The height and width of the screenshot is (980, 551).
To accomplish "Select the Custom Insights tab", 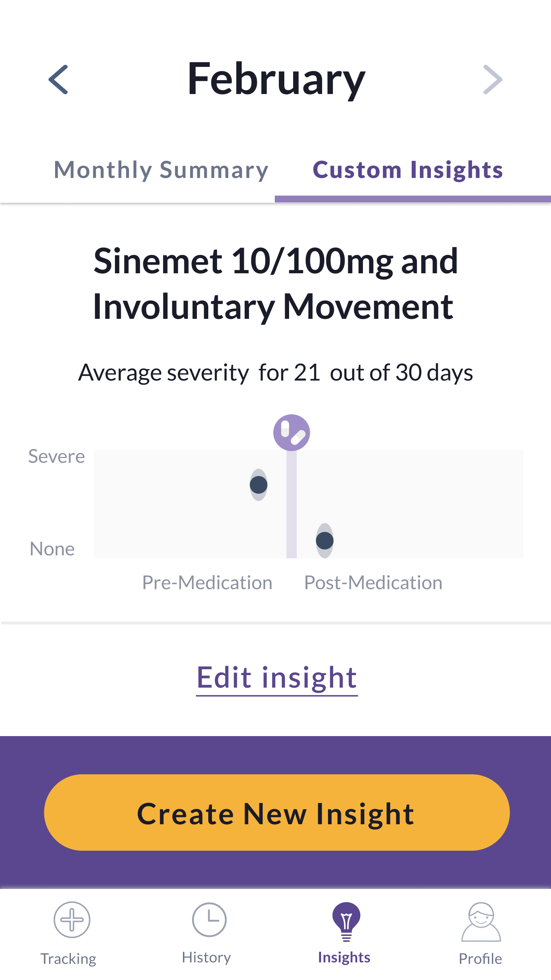I will click(407, 170).
